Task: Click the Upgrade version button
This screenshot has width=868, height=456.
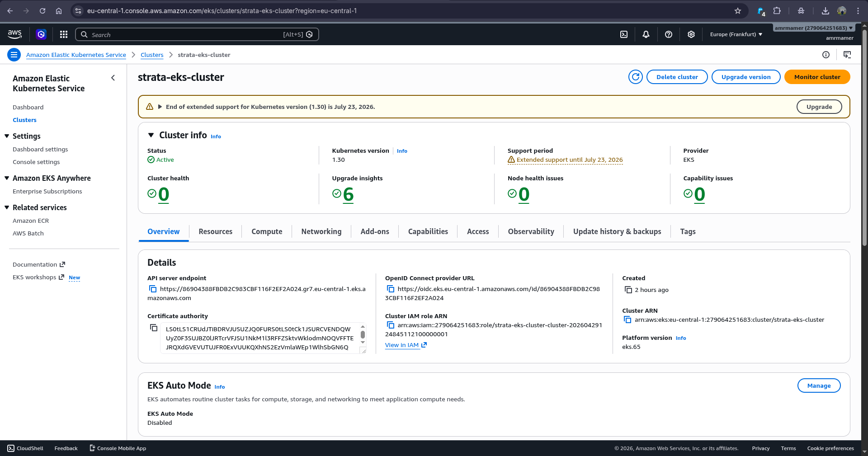Action: click(x=746, y=77)
